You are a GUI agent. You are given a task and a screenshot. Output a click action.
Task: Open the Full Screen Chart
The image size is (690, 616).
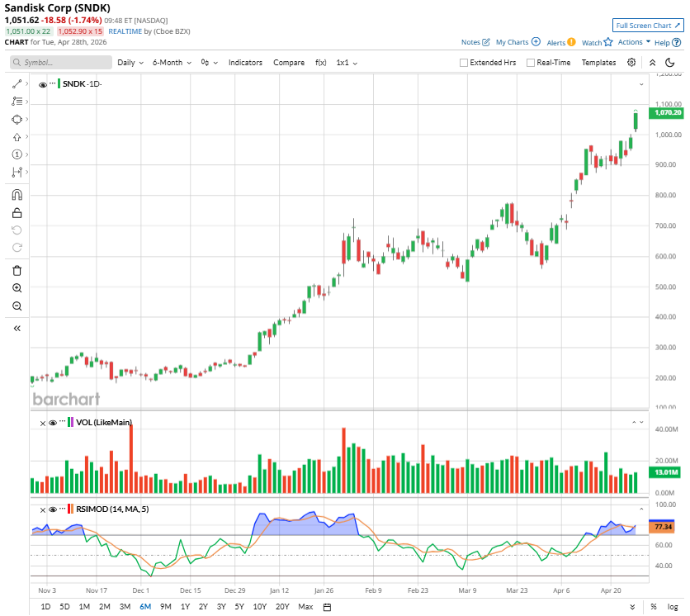(648, 26)
